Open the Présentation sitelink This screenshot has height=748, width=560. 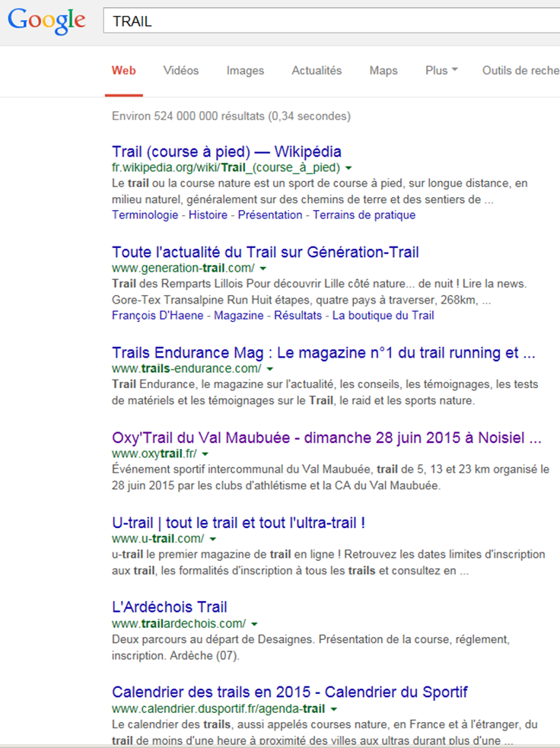[270, 215]
